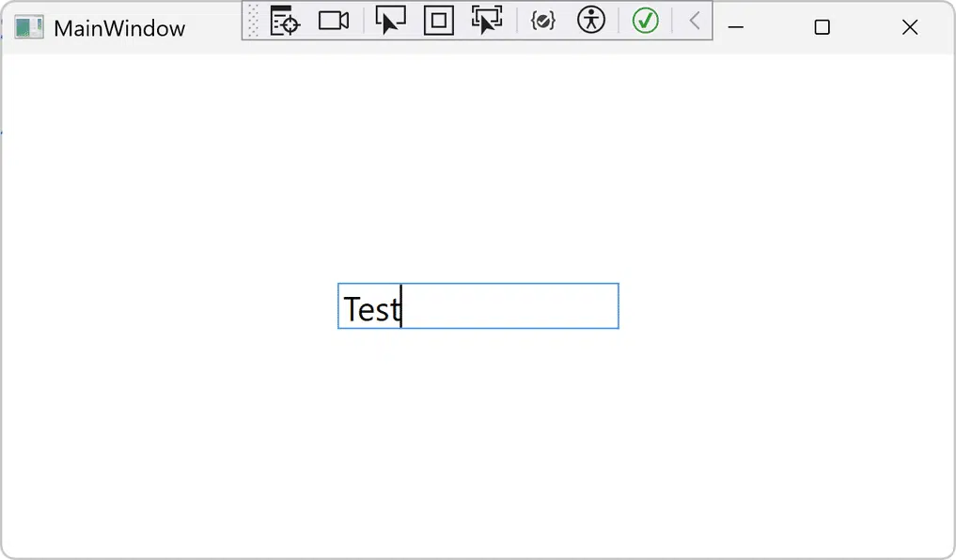
Task: Click the green Hot Reload status checkmark
Action: [x=645, y=20]
